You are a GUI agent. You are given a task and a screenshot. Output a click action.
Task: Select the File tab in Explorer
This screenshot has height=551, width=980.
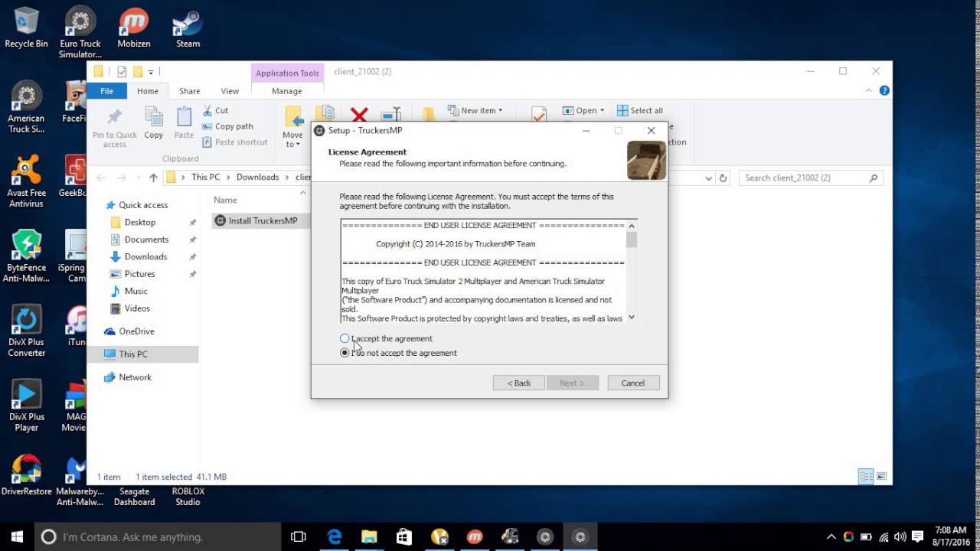[106, 91]
